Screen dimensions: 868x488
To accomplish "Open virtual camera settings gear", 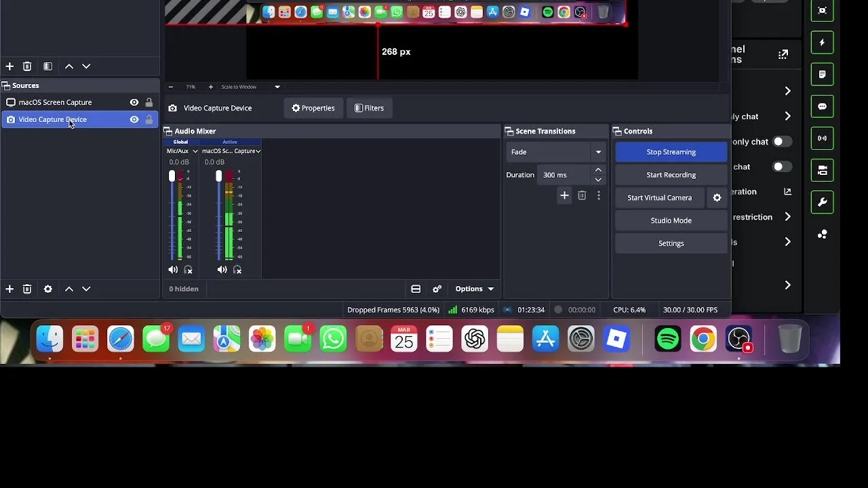I will click(717, 198).
